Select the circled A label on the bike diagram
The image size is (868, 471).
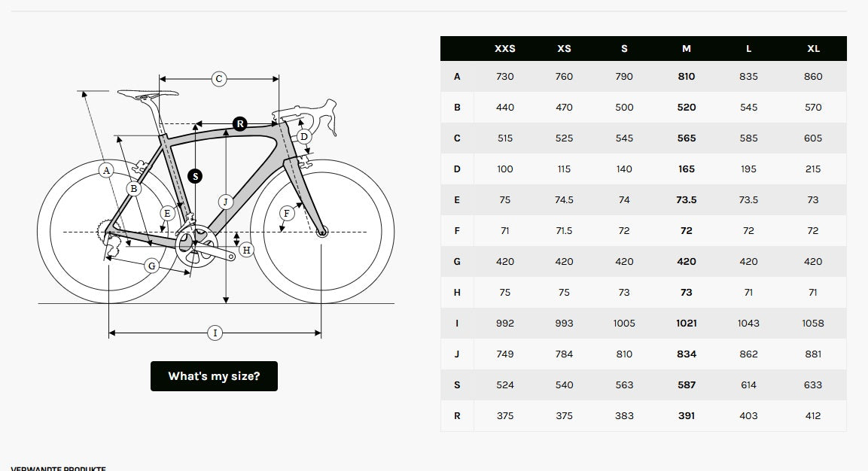106,170
